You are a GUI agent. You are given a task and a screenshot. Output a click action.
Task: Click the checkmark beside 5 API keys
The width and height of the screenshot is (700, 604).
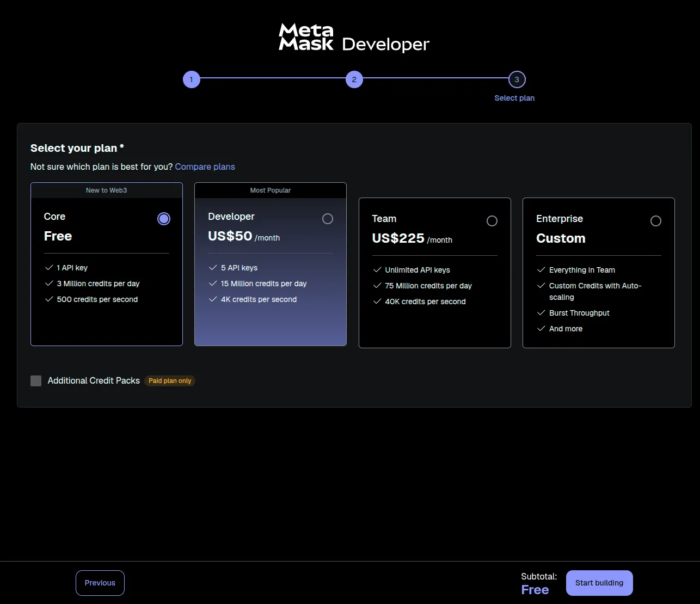[x=213, y=268]
